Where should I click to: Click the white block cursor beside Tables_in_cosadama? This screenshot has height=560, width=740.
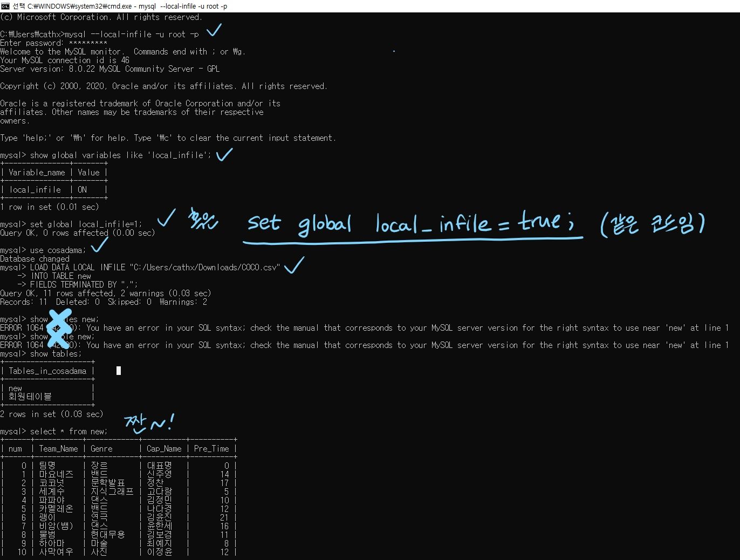coord(119,371)
